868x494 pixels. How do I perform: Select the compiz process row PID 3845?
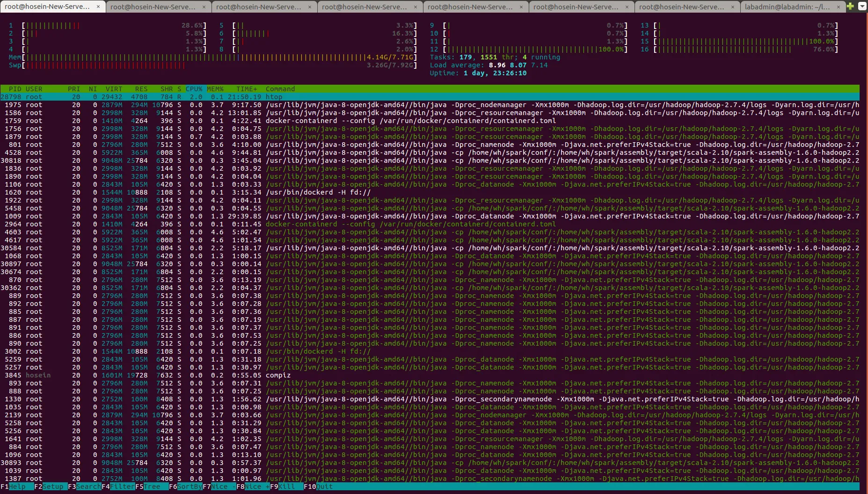click(430, 375)
